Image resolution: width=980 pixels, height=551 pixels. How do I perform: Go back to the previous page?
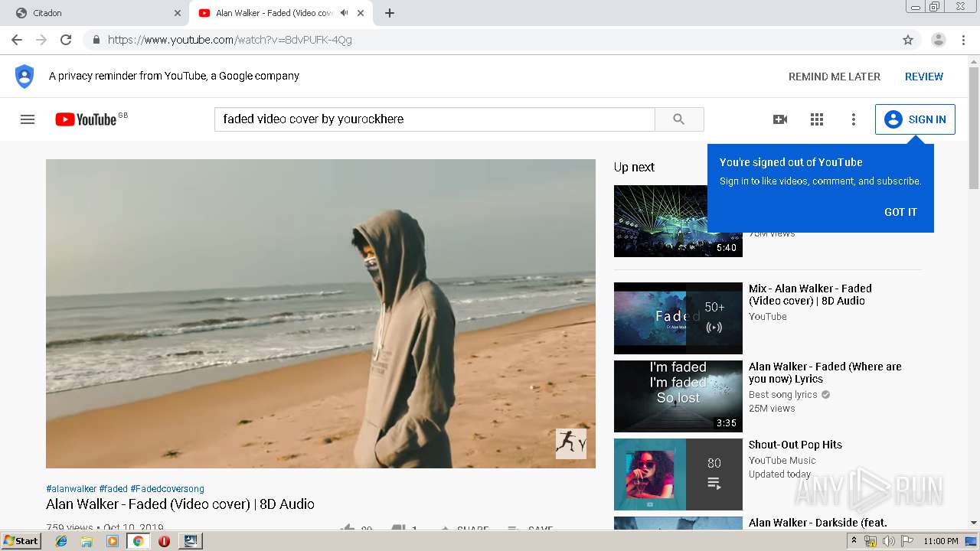click(17, 40)
